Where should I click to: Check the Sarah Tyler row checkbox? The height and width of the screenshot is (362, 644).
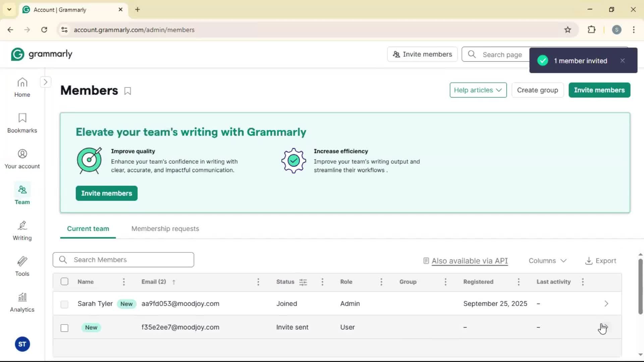64,304
